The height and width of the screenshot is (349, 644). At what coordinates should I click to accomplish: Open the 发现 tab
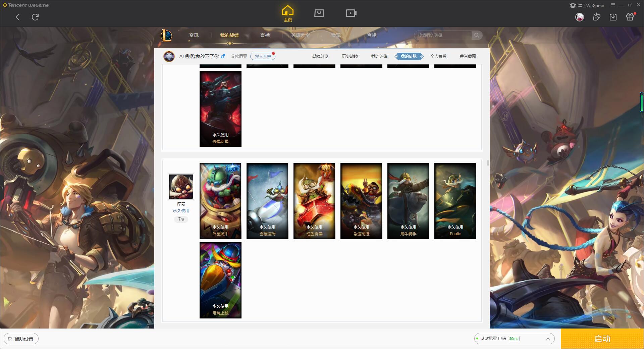[x=336, y=35]
